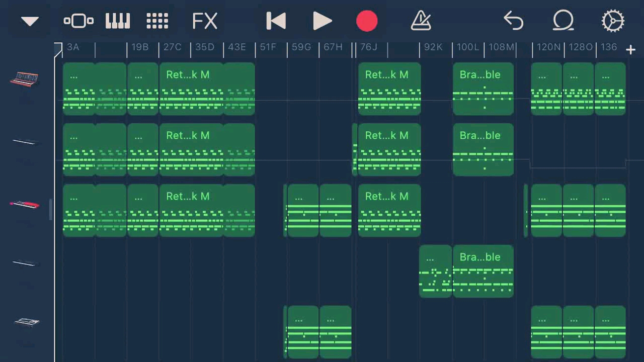Select fifth track region at 120N
644x362 pixels.
[547, 332]
